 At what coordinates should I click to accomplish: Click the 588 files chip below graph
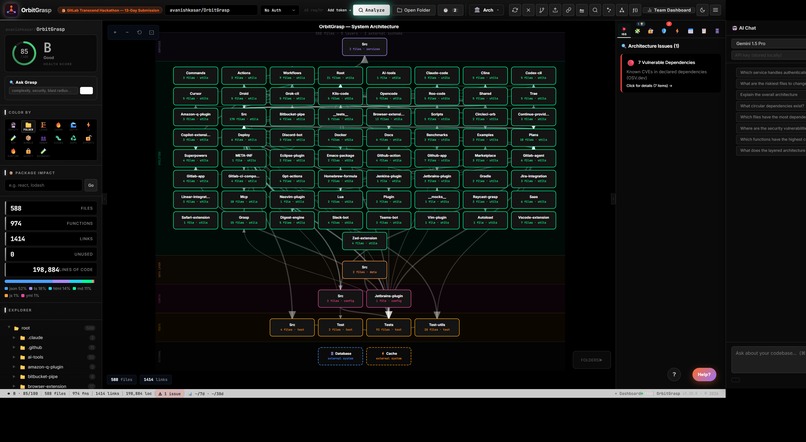122,380
